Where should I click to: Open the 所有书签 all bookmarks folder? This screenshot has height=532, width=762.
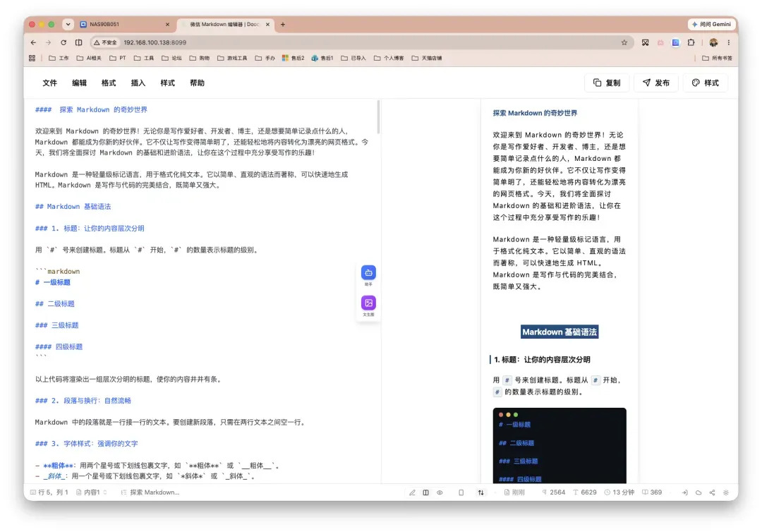click(718, 59)
